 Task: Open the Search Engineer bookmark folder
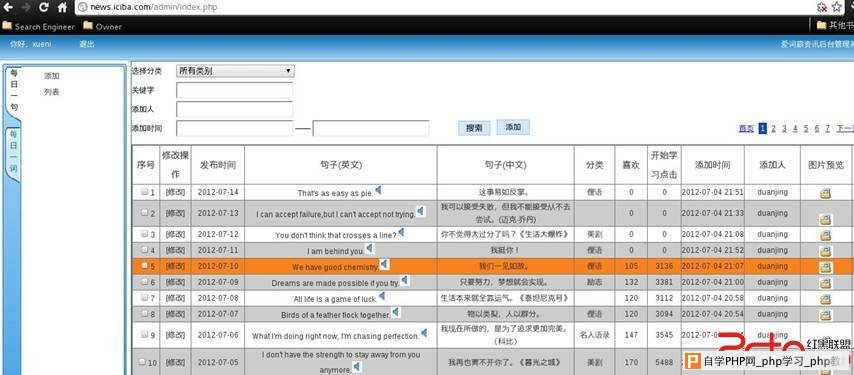[38, 26]
